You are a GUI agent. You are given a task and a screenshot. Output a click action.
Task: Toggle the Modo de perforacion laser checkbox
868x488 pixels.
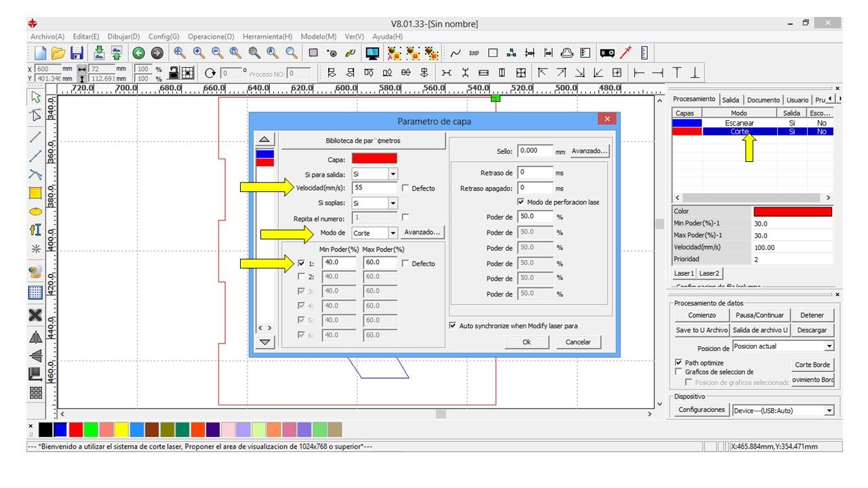click(521, 202)
